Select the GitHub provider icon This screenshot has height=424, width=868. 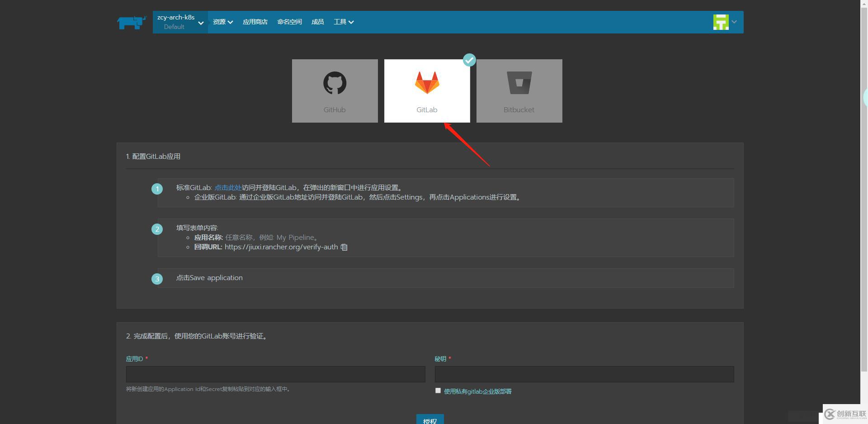tap(335, 91)
